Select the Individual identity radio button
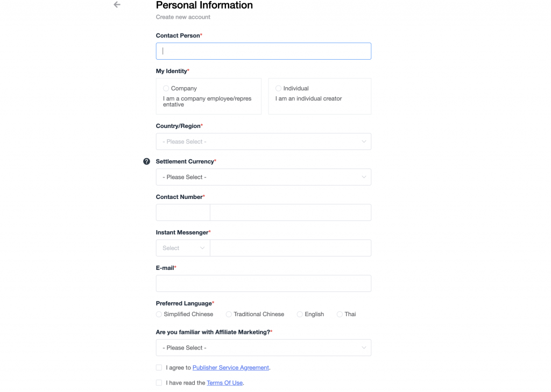 [278, 88]
